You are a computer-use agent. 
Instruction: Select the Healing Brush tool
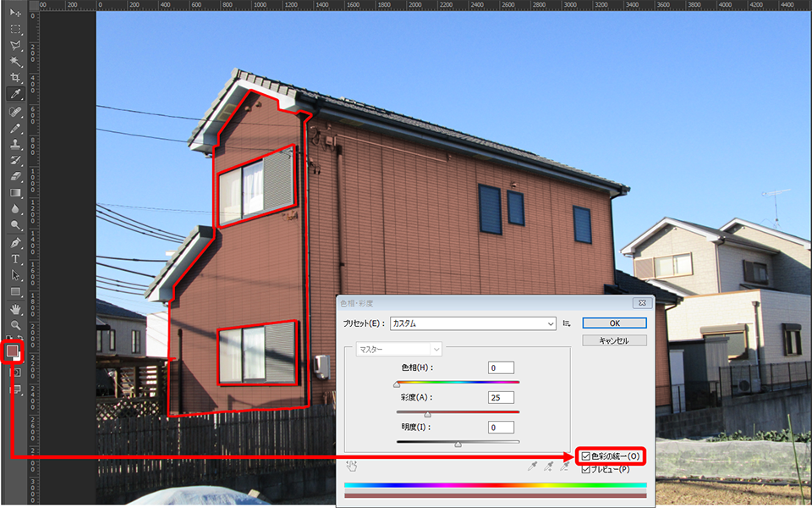pyautogui.click(x=15, y=112)
